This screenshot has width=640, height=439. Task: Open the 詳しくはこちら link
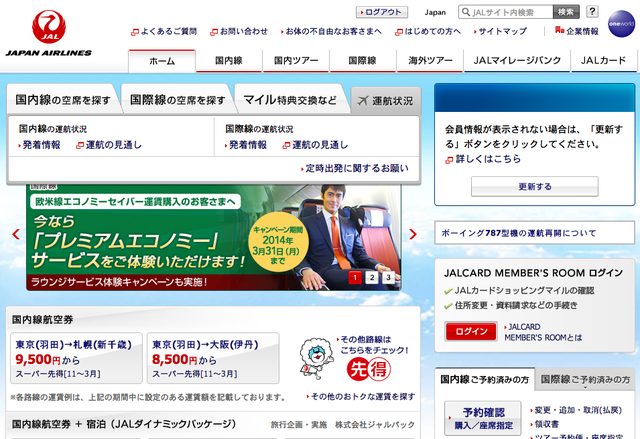coord(483,159)
